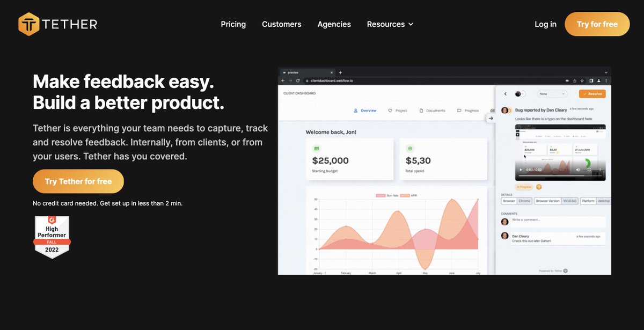
Task: Click the Powered by Tether link
Action: pos(553,270)
